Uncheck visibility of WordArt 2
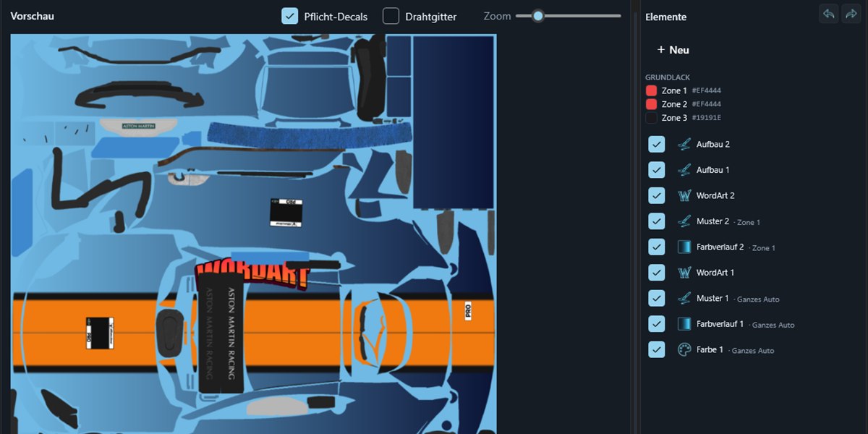Screen dimensions: 868x434 (x=656, y=195)
